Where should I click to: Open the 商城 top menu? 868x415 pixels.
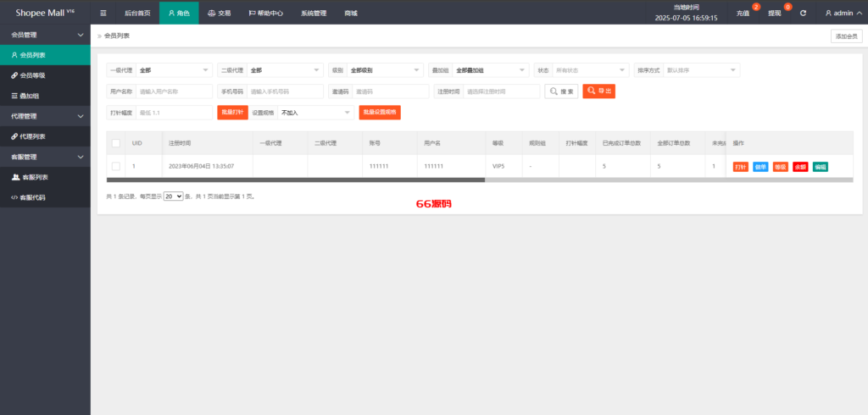tap(351, 13)
